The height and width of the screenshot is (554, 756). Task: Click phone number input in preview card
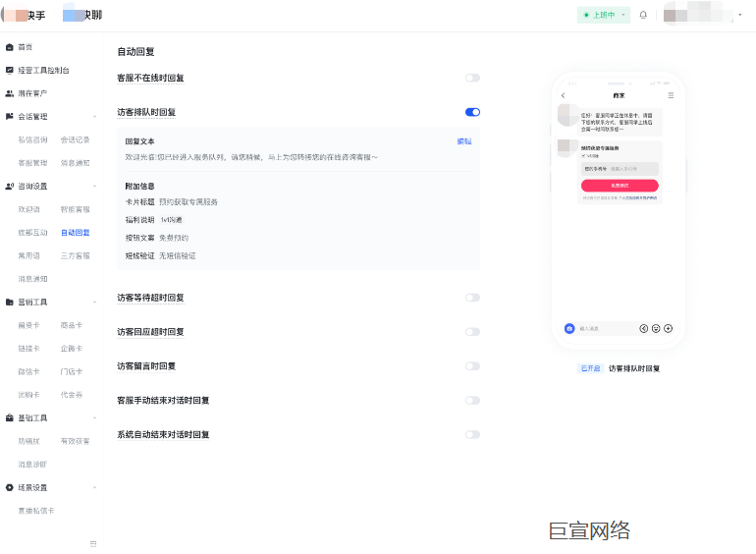point(620,169)
